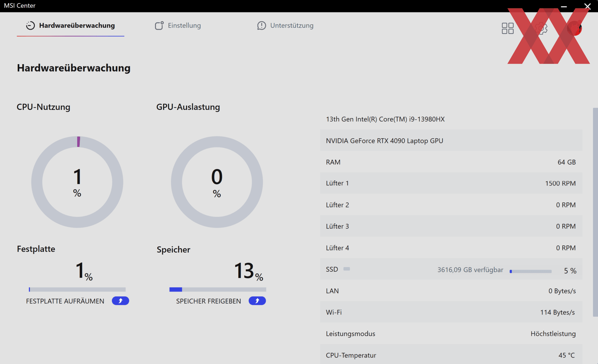Open the feature grid view icon
This screenshot has width=598, height=364.
point(508,28)
